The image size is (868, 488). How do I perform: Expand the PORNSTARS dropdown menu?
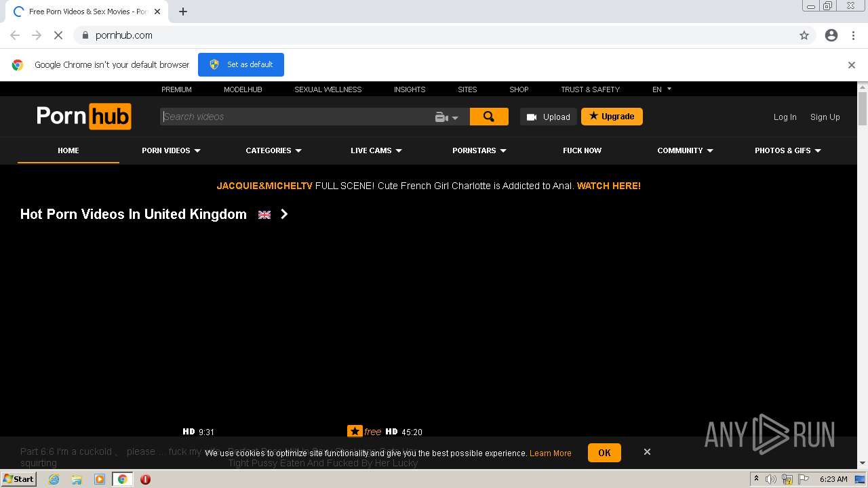click(x=479, y=150)
